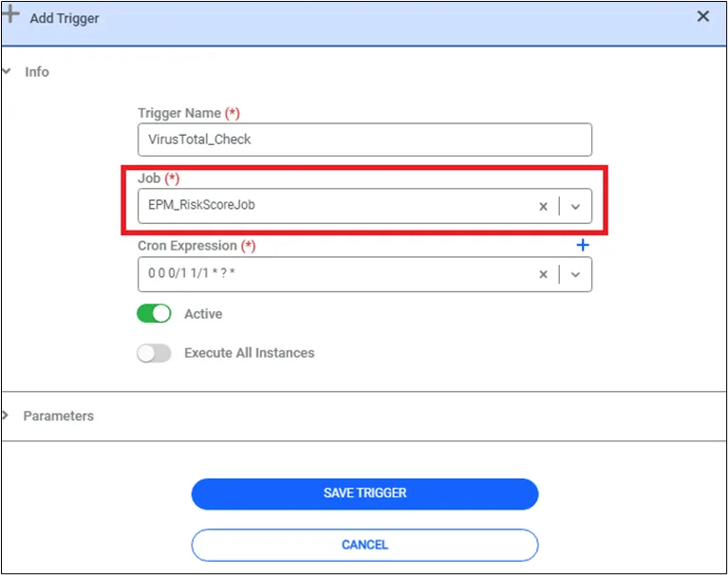
Task: Clear the Cron Expression value
Action: 543,274
